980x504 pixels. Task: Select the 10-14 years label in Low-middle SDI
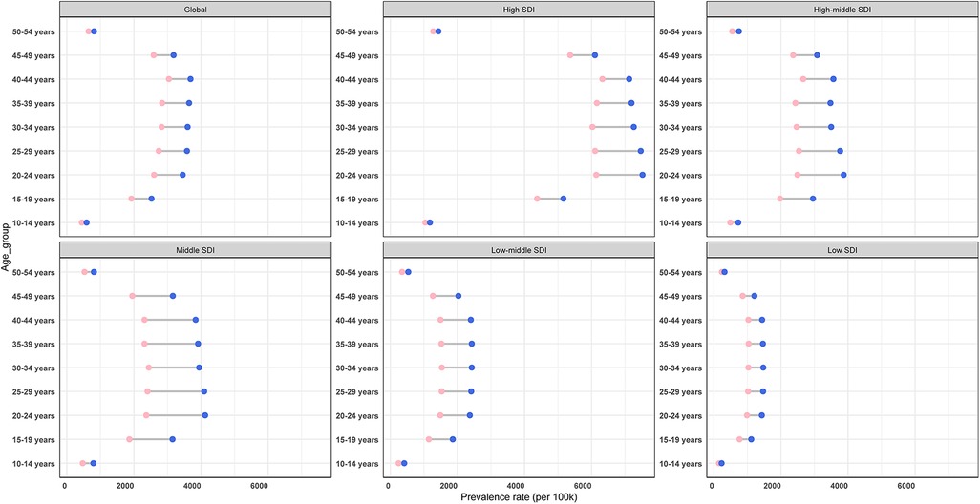pyautogui.click(x=360, y=463)
